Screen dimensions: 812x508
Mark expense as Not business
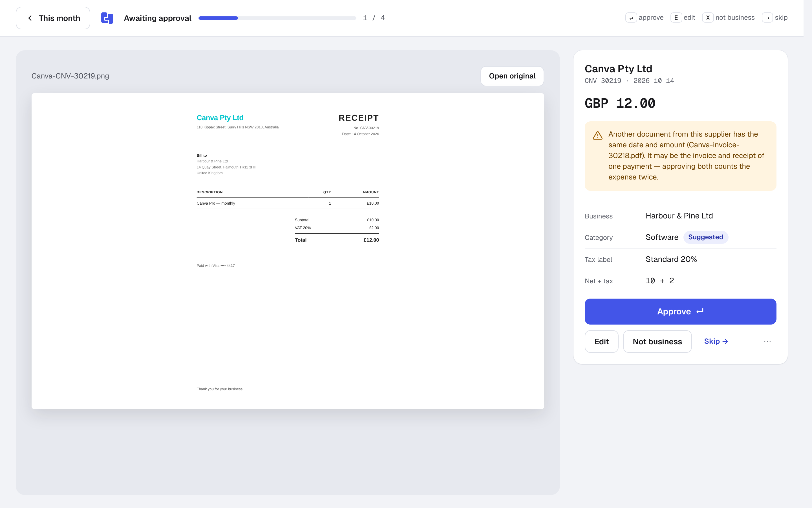(657, 342)
